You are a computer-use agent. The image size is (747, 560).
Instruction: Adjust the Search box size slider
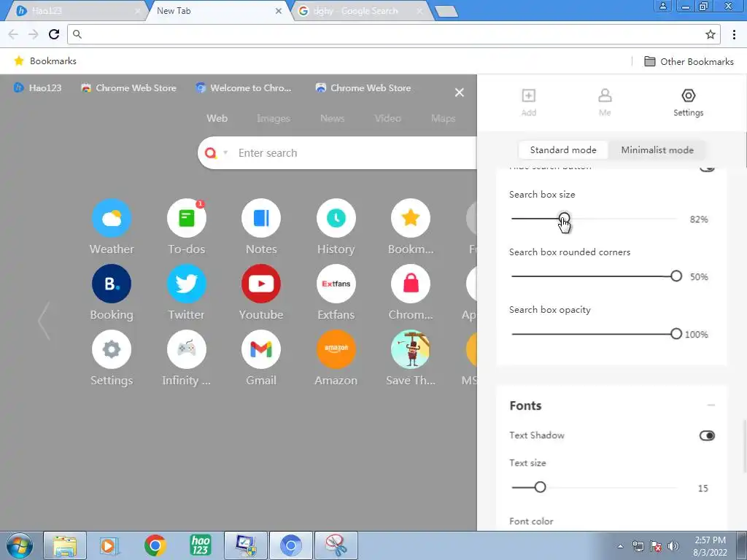[564, 219]
